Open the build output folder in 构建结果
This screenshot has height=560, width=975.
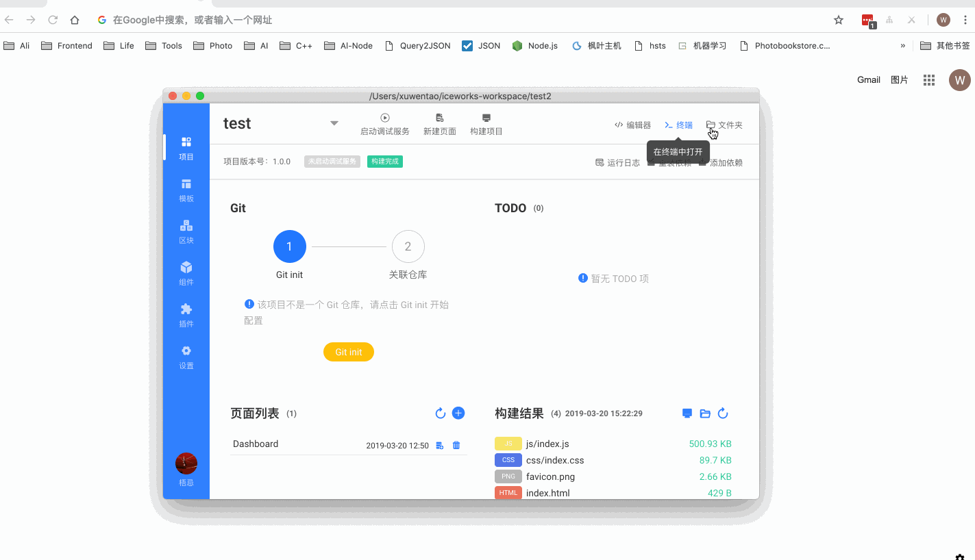click(x=705, y=413)
